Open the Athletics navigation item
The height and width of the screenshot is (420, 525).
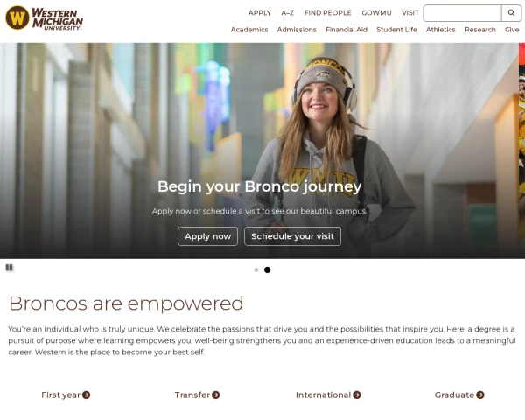tap(441, 30)
